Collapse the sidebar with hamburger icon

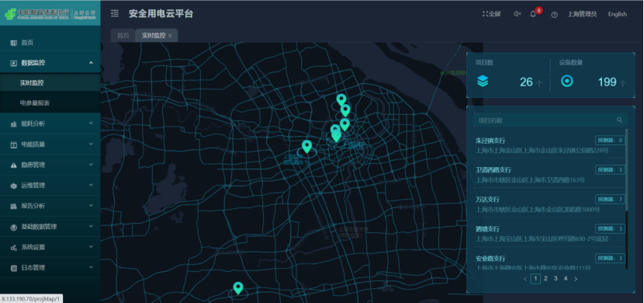point(115,13)
